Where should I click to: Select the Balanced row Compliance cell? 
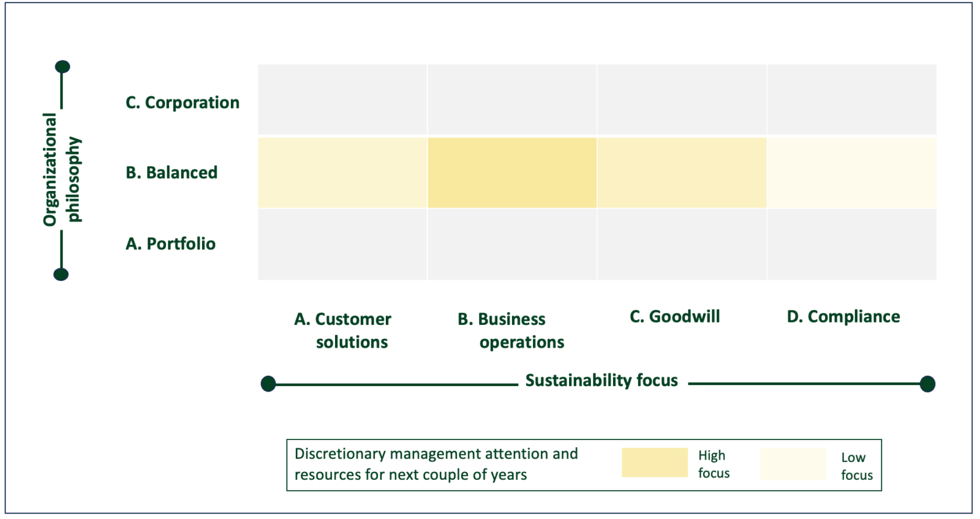pyautogui.click(x=851, y=173)
